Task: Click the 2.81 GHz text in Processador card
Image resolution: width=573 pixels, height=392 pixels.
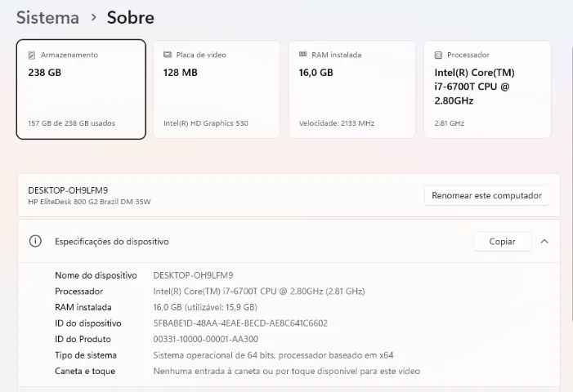Action: pyautogui.click(x=449, y=123)
